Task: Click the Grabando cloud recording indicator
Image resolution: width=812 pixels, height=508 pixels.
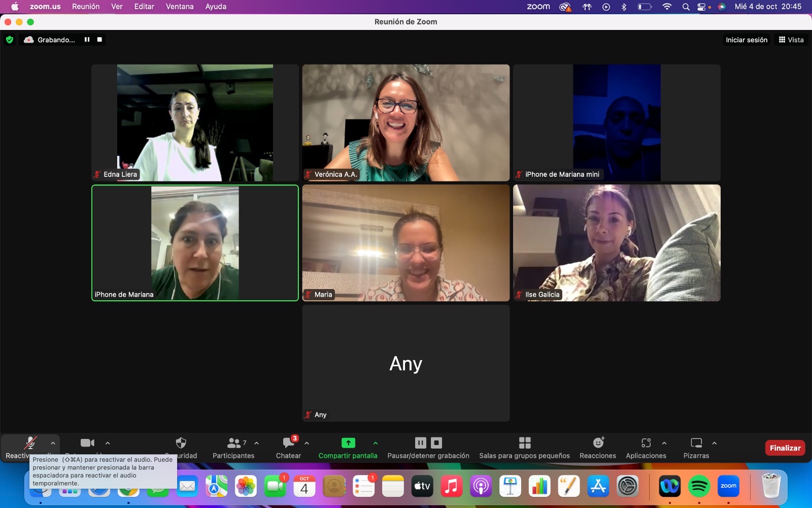Action: click(x=50, y=40)
